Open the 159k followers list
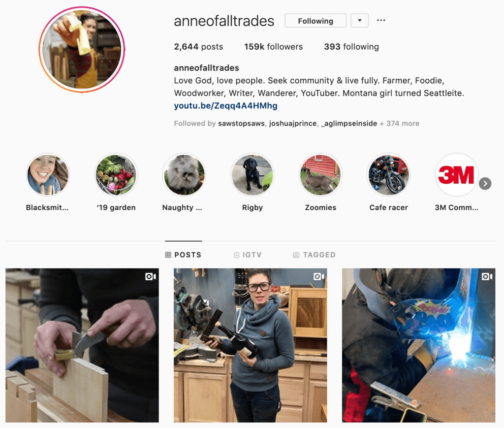This screenshot has height=428, width=504. pos(274,47)
